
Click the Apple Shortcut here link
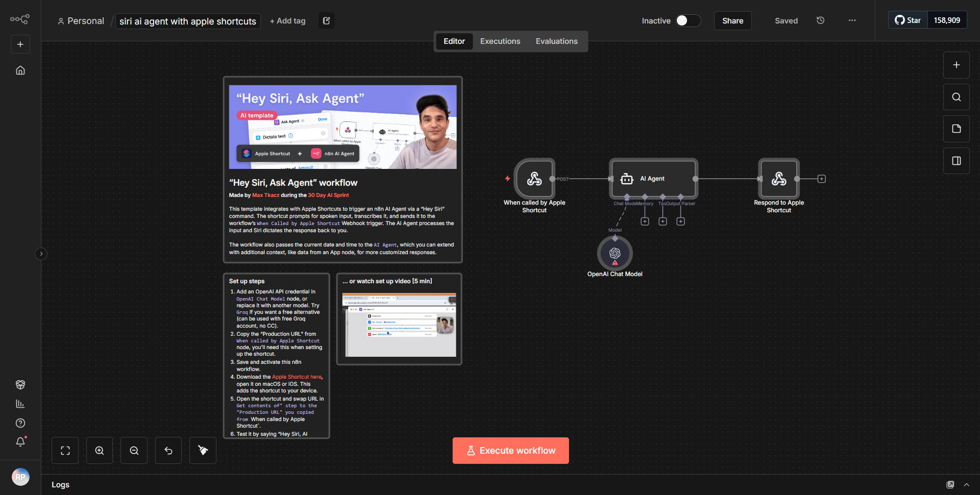[x=297, y=377]
